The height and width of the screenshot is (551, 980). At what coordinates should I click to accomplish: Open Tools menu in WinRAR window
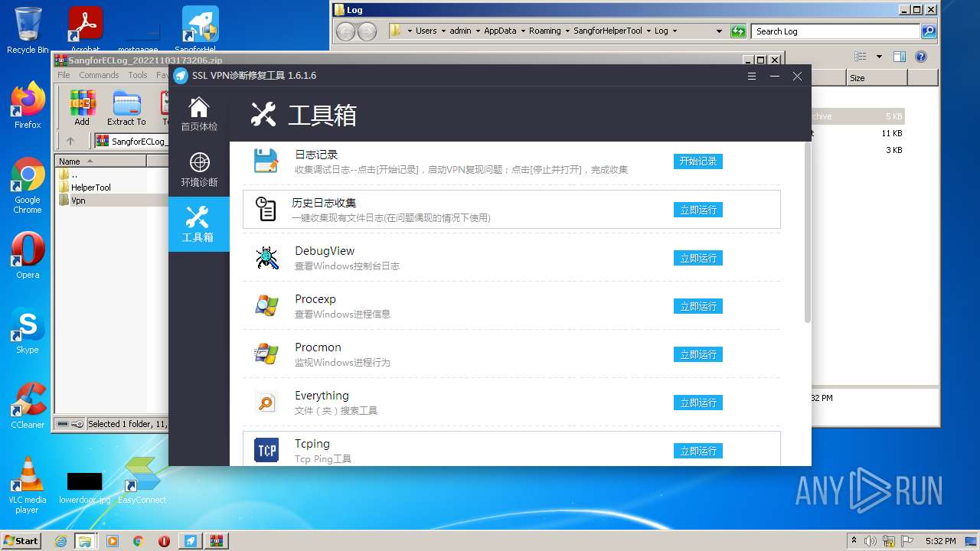pyautogui.click(x=138, y=75)
